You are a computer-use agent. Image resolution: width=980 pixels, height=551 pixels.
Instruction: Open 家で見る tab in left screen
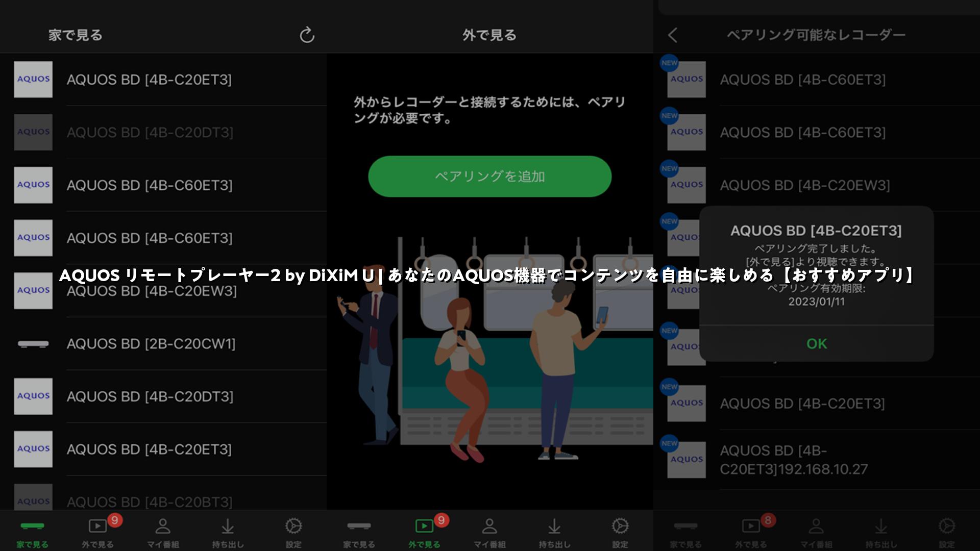tap(32, 533)
